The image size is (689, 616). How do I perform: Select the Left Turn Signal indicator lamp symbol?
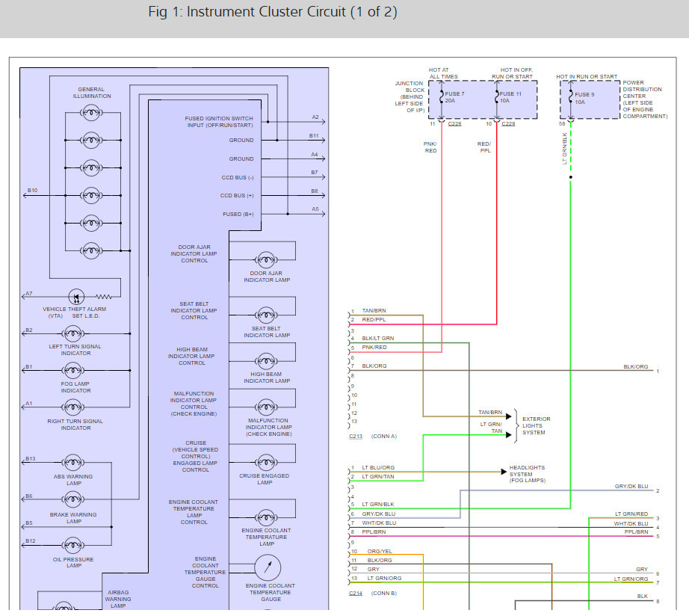(73, 333)
